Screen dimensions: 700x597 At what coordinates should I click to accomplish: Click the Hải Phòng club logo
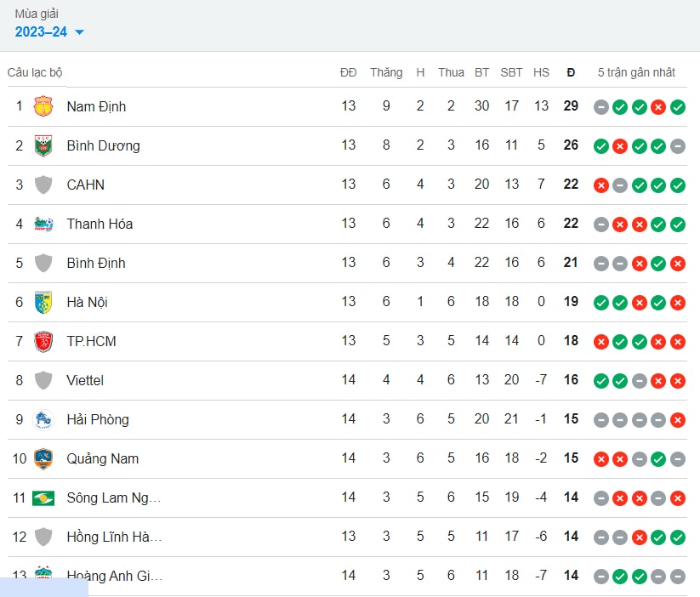click(43, 420)
